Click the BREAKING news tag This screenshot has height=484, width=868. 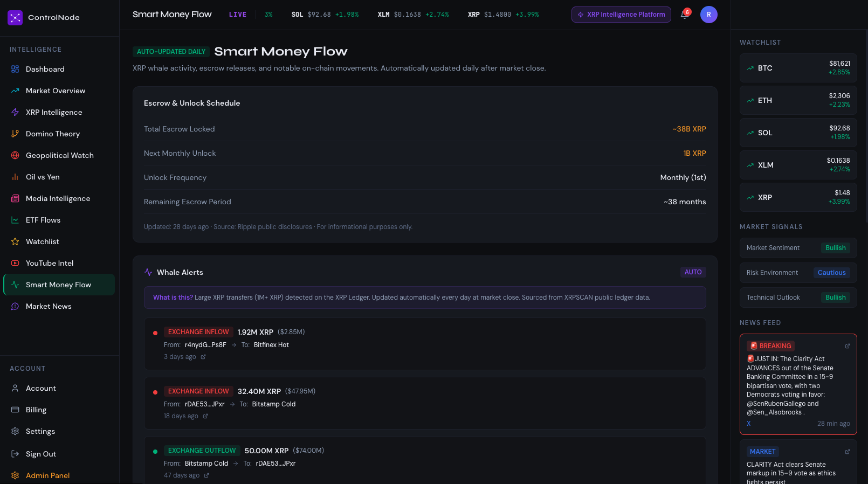[771, 346]
